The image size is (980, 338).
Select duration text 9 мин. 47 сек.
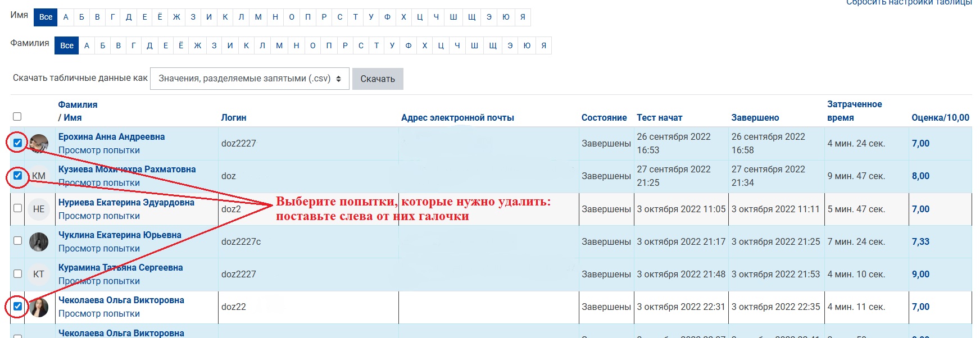pos(856,176)
